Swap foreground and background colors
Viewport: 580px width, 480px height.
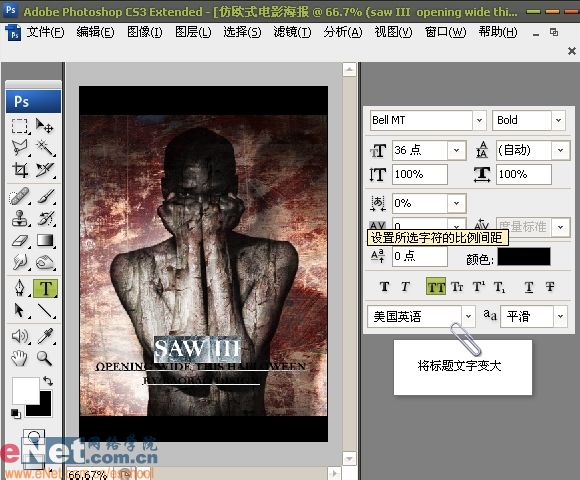(48, 381)
